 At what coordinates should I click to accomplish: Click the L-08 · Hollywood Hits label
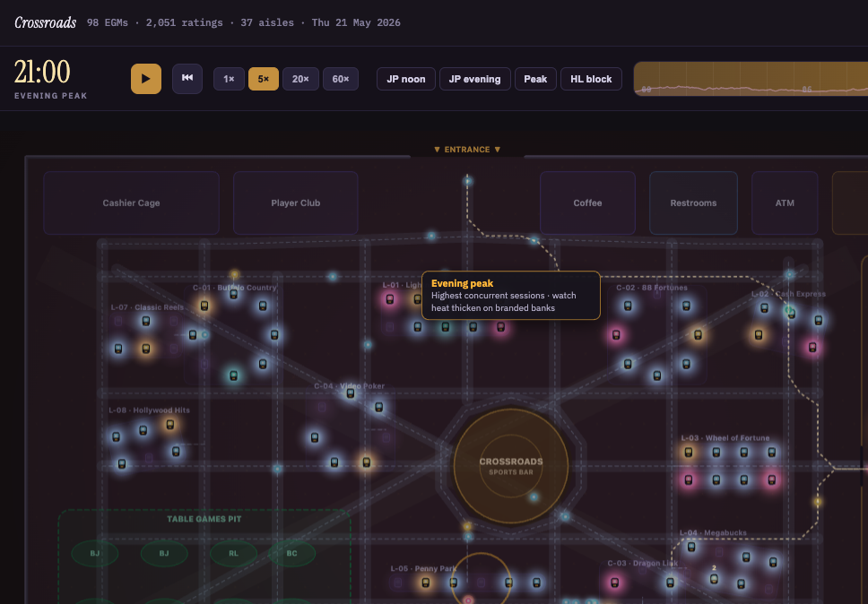(150, 410)
